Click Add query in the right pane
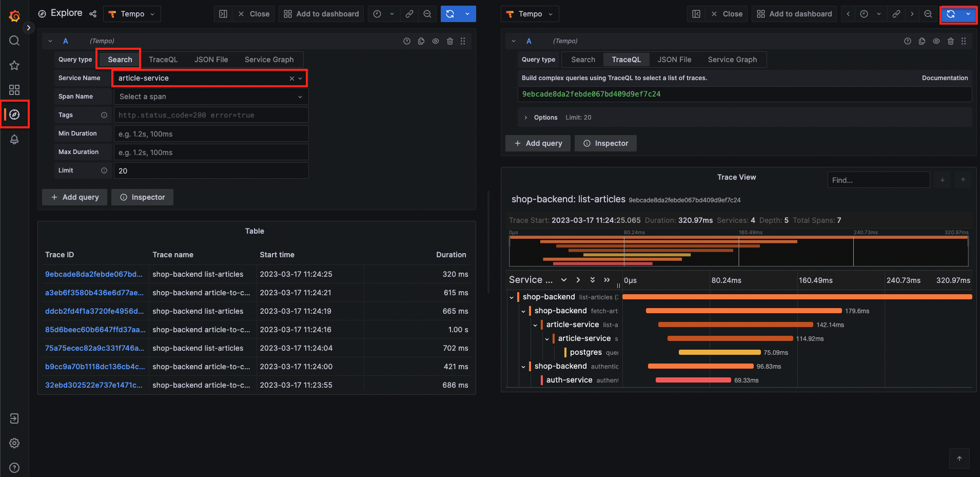The image size is (980, 477). [538, 143]
